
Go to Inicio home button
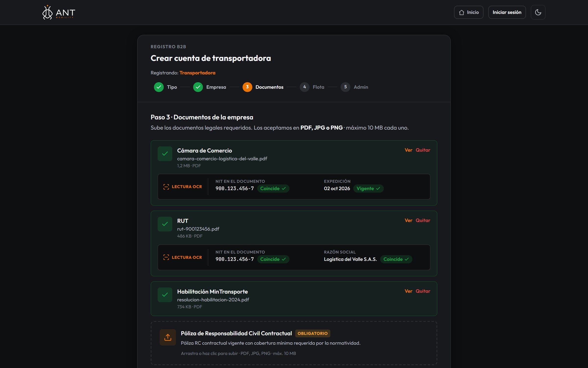point(468,12)
